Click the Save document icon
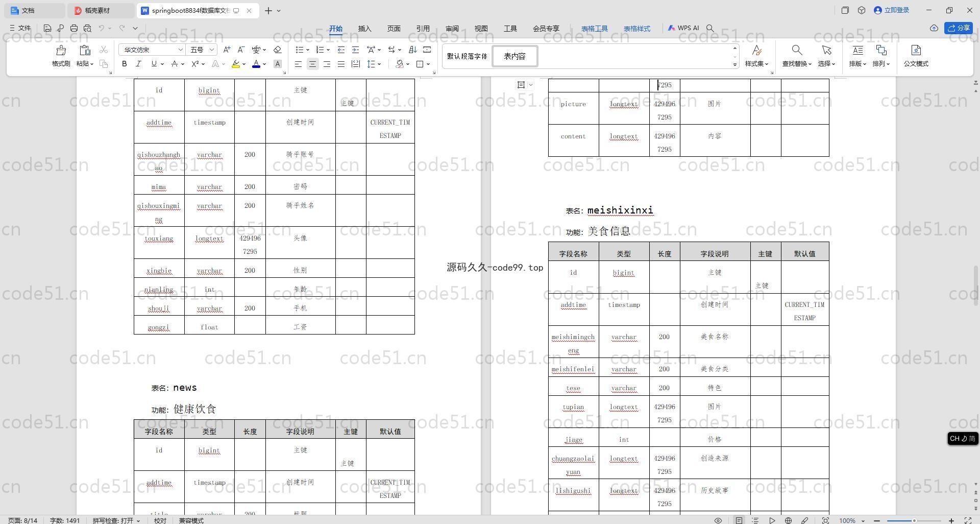The height and width of the screenshot is (524, 980). [47, 28]
